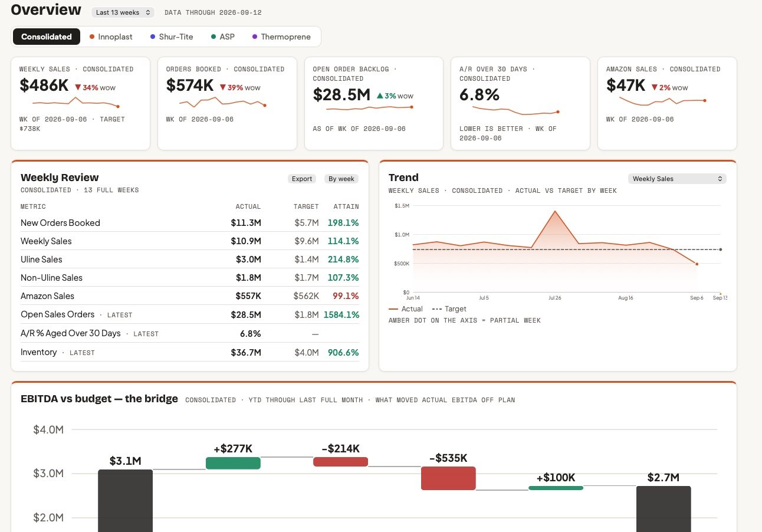Click the Open Order Backlog $28.5M value
The image size is (762, 532).
[x=341, y=95]
